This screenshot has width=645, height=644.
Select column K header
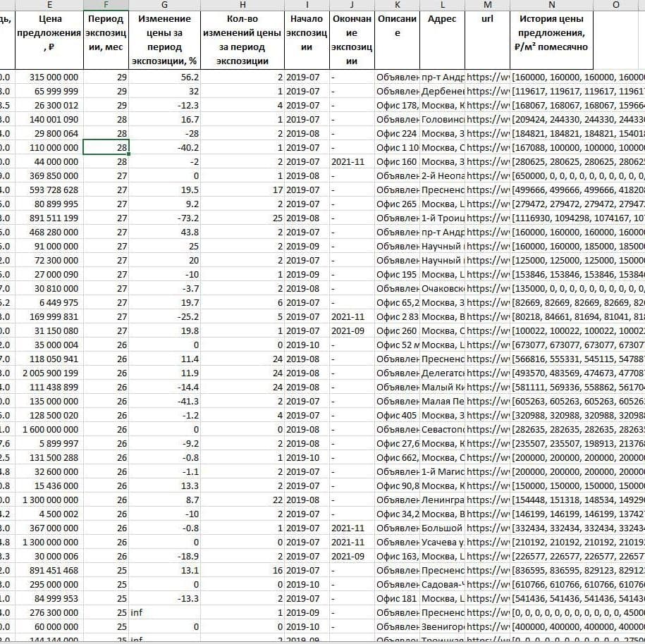click(398, 5)
